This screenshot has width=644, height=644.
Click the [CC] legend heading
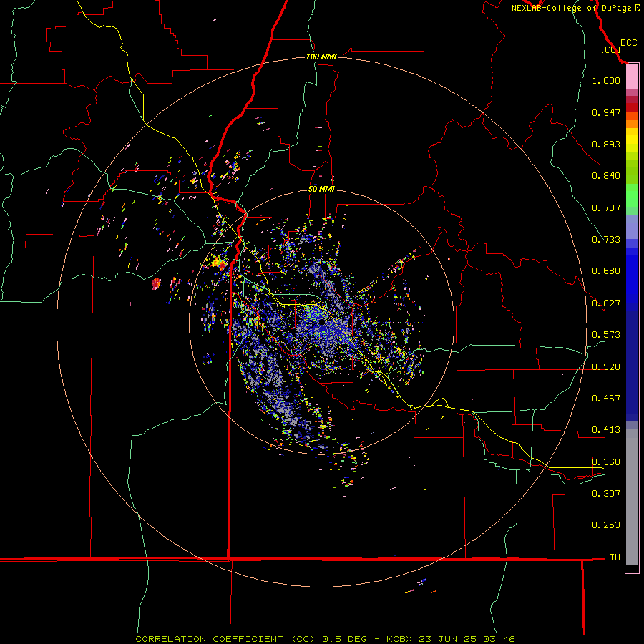[x=610, y=49]
